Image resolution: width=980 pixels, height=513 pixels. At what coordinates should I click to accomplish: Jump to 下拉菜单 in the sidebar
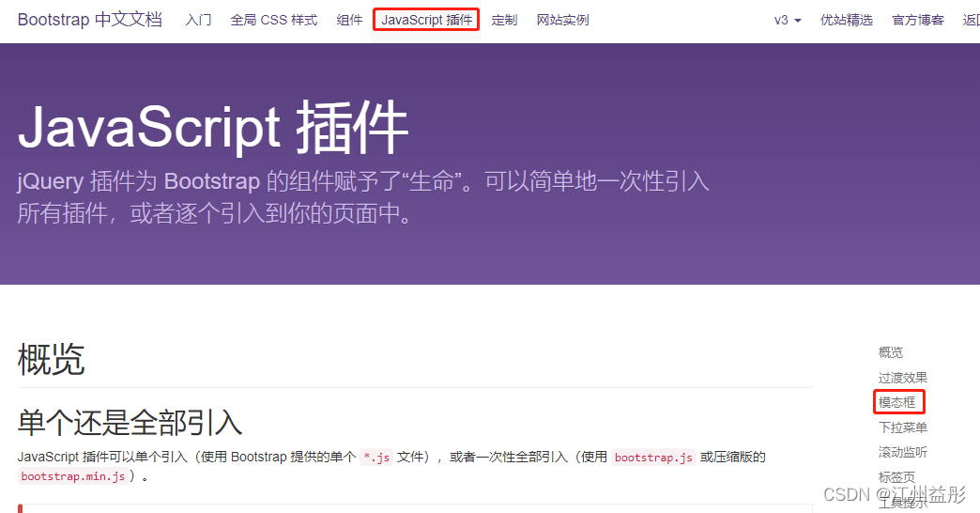point(902,427)
